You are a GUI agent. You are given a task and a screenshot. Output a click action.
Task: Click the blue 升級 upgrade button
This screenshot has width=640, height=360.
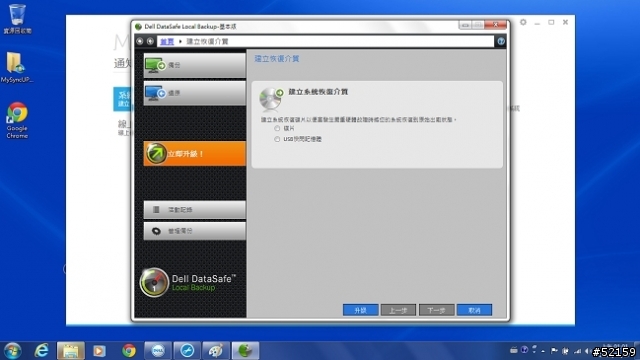click(x=360, y=310)
